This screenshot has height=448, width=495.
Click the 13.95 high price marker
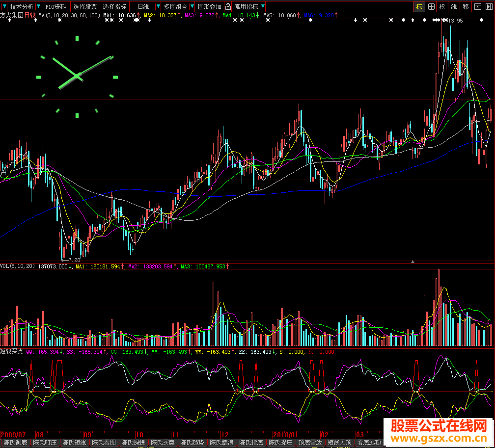[456, 21]
